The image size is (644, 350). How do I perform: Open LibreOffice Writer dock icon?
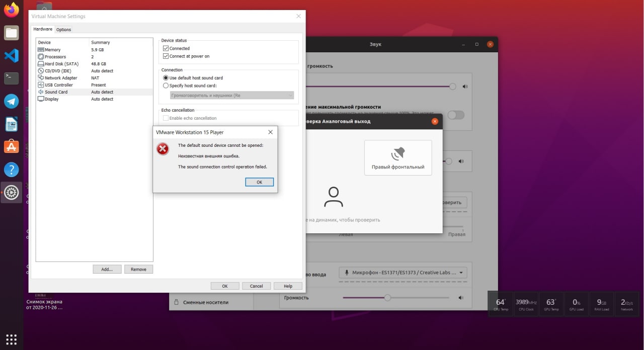[x=11, y=124]
